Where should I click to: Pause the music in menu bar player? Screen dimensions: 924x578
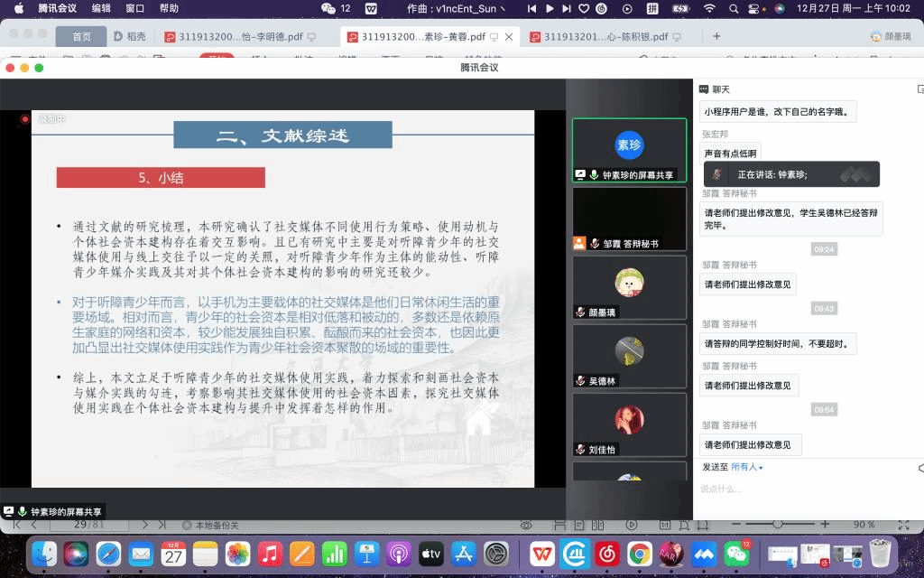[550, 8]
